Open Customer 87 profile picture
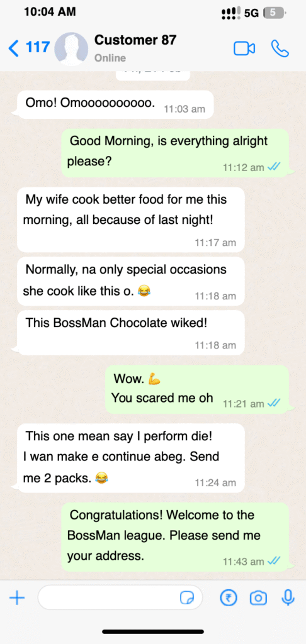Viewport: 306px width, 644px height. 72,49
